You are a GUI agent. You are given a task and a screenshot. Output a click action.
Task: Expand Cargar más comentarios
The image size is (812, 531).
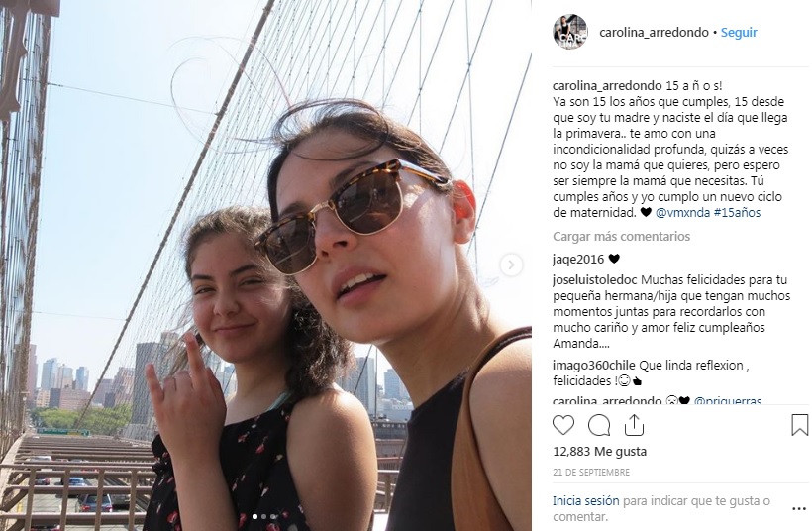(x=622, y=236)
